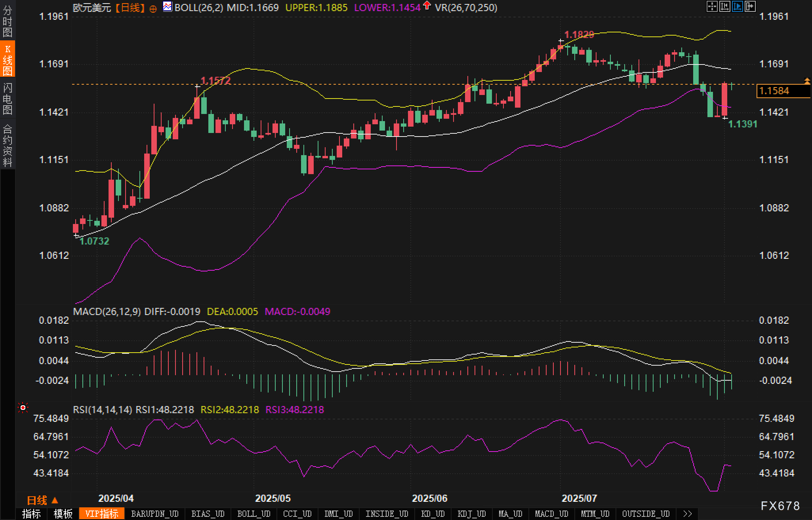This screenshot has height=520, width=812.
Task: Click the shift-chart-right arrow icon
Action: (750, 6)
